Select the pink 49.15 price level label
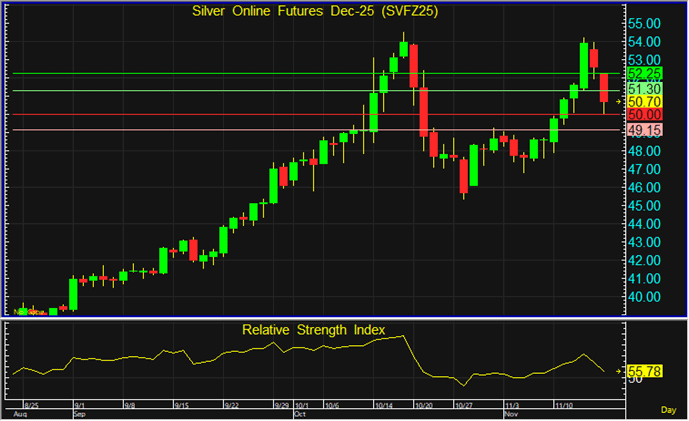The width and height of the screenshot is (689, 421). pyautogui.click(x=645, y=131)
